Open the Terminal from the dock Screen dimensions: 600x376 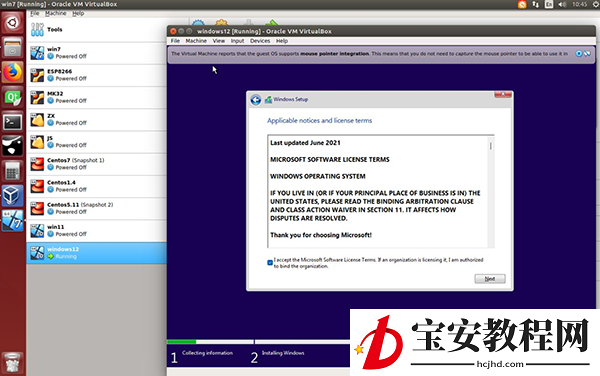pyautogui.click(x=13, y=122)
